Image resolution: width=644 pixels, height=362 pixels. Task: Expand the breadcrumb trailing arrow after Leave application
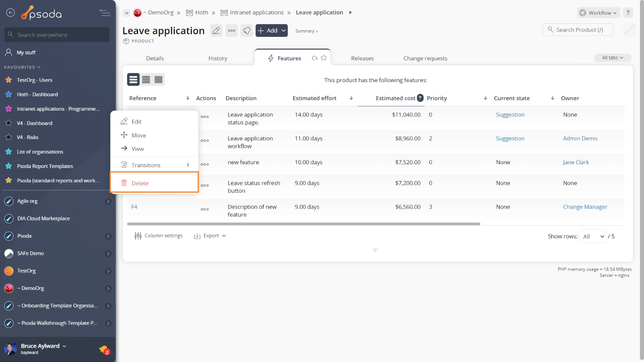pyautogui.click(x=351, y=13)
